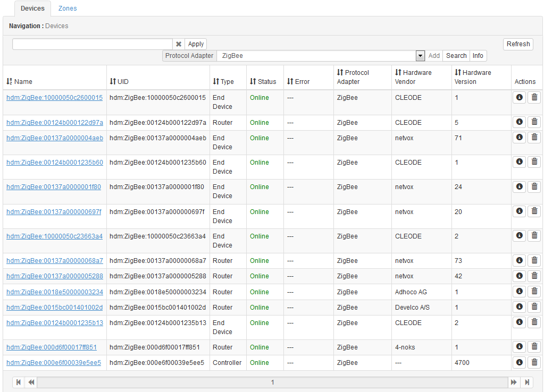Delete the 4-noks Router device
The height and width of the screenshot is (392, 544).
click(534, 347)
